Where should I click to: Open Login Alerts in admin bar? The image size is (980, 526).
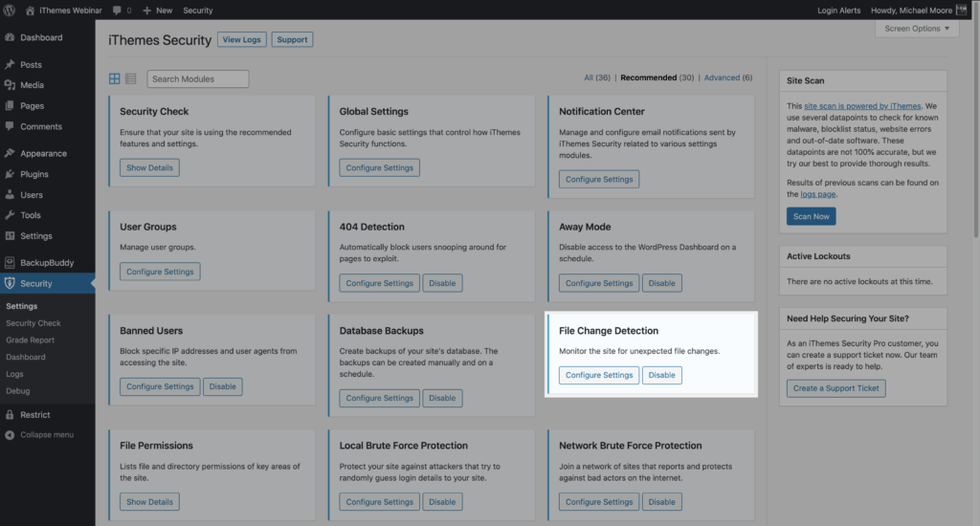[x=838, y=11]
